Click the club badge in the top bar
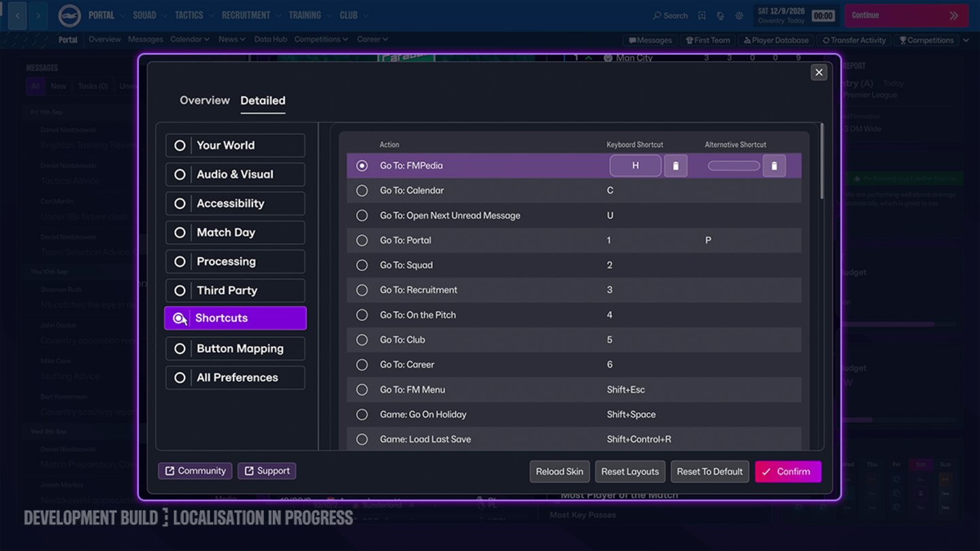980x551 pixels. click(69, 16)
